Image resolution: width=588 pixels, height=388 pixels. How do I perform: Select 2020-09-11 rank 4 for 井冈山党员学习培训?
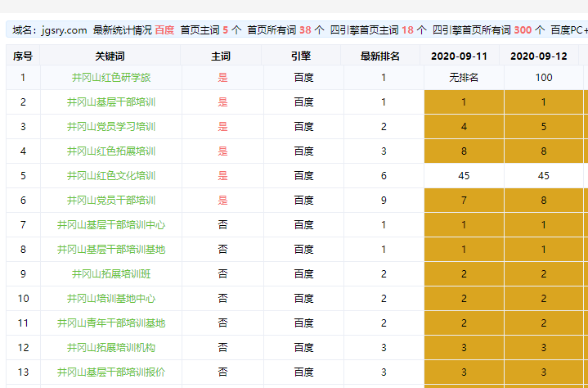pyautogui.click(x=464, y=127)
